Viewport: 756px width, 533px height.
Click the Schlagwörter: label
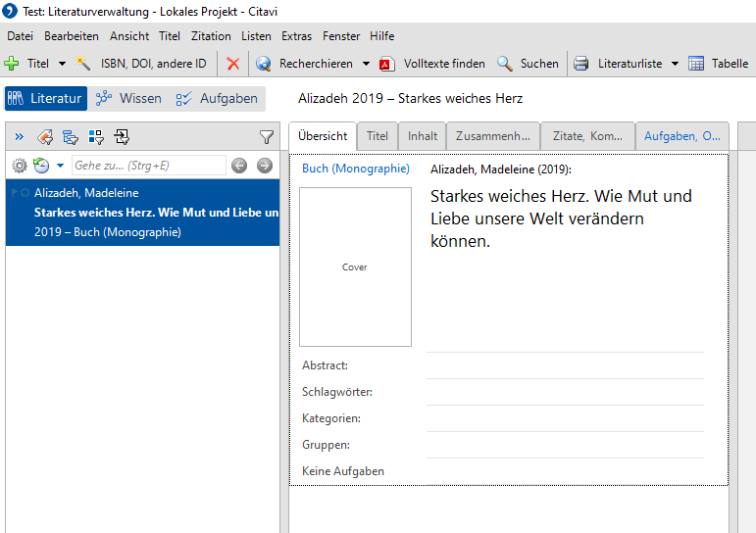pos(337,392)
